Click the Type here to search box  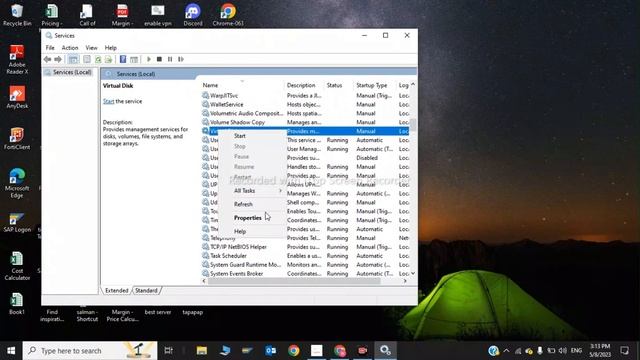pos(90,351)
